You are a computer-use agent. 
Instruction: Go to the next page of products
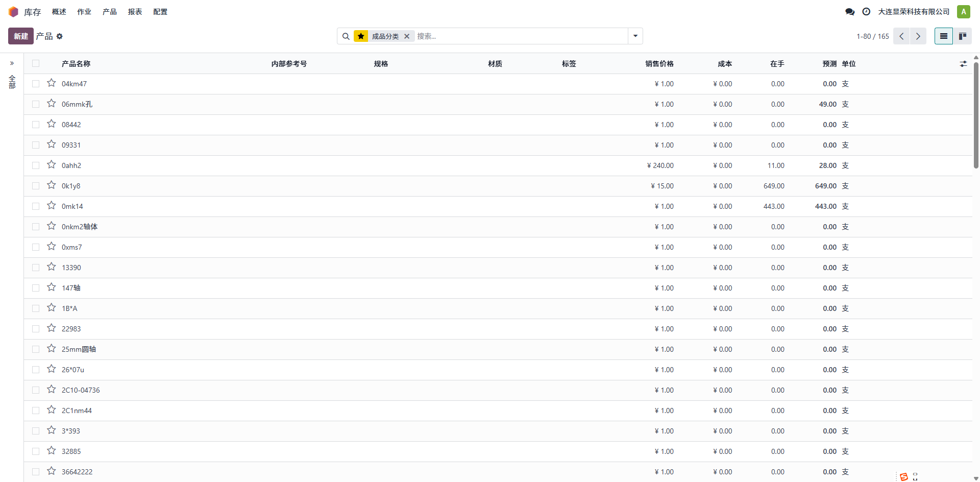tap(918, 36)
